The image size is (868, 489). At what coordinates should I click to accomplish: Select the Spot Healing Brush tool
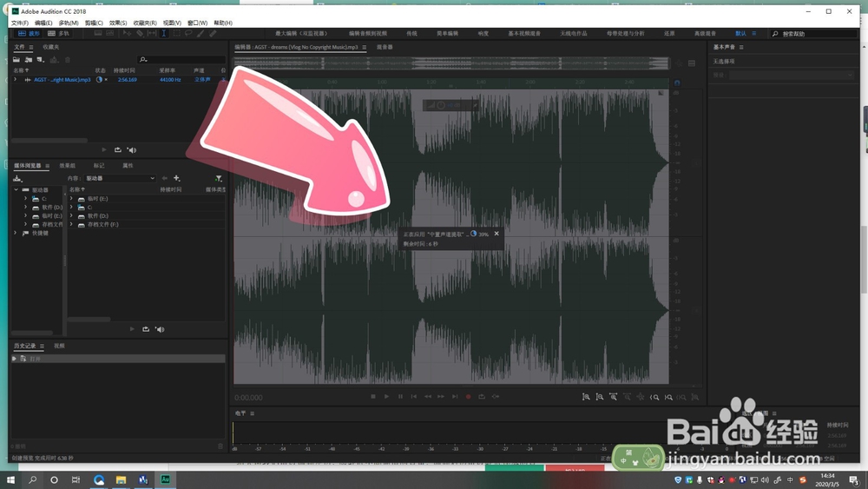pos(213,33)
